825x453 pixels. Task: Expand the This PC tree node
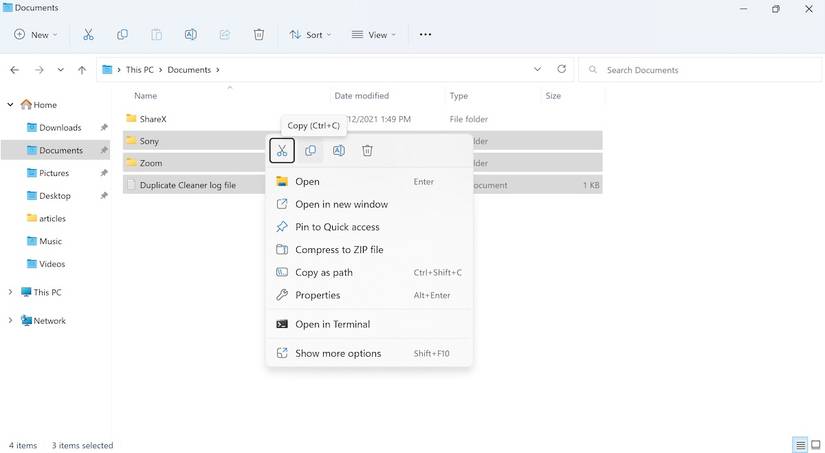point(11,293)
